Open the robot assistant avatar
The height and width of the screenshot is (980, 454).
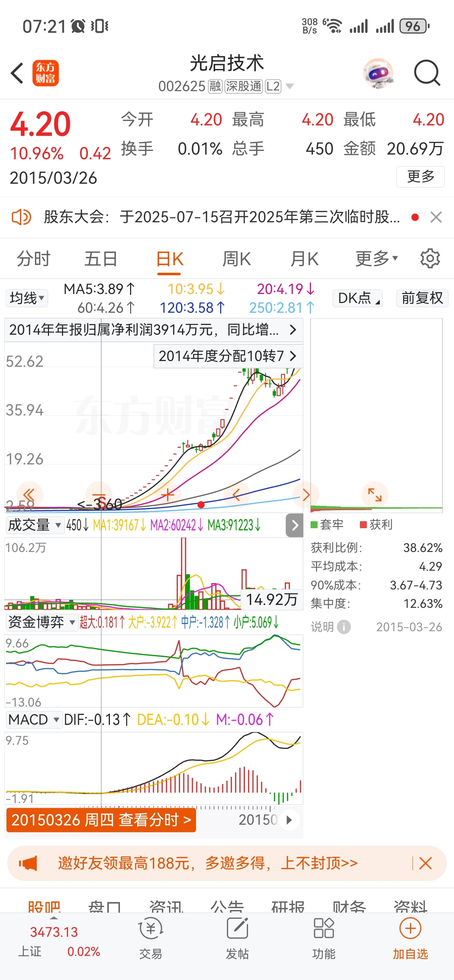coord(378,73)
